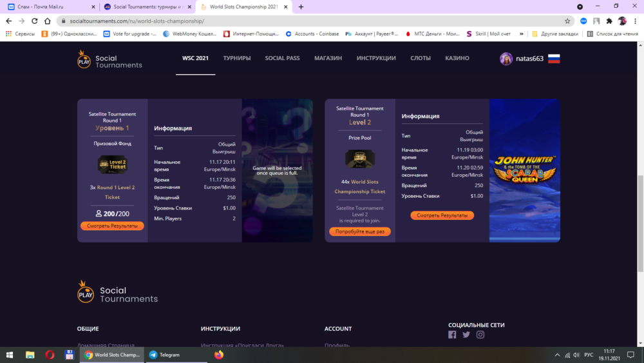The width and height of the screenshot is (644, 363).
Task: Launch Opera from the taskbar
Action: tap(50, 355)
